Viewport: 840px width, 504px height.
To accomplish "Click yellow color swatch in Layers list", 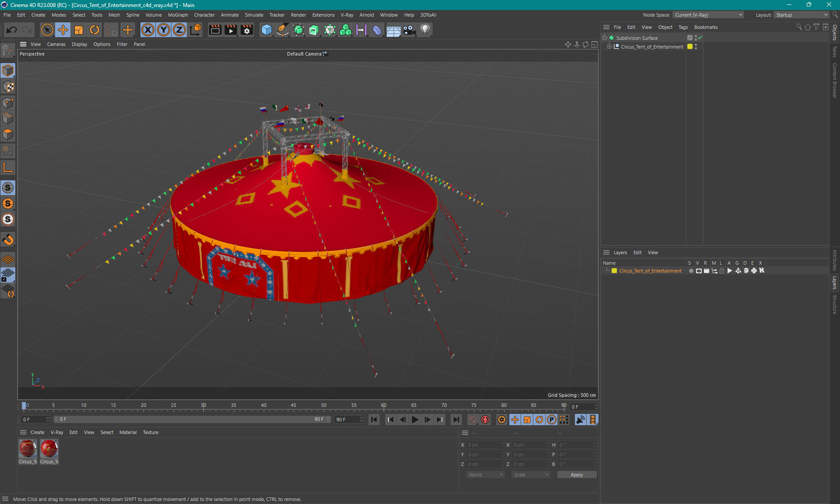I will click(x=614, y=271).
